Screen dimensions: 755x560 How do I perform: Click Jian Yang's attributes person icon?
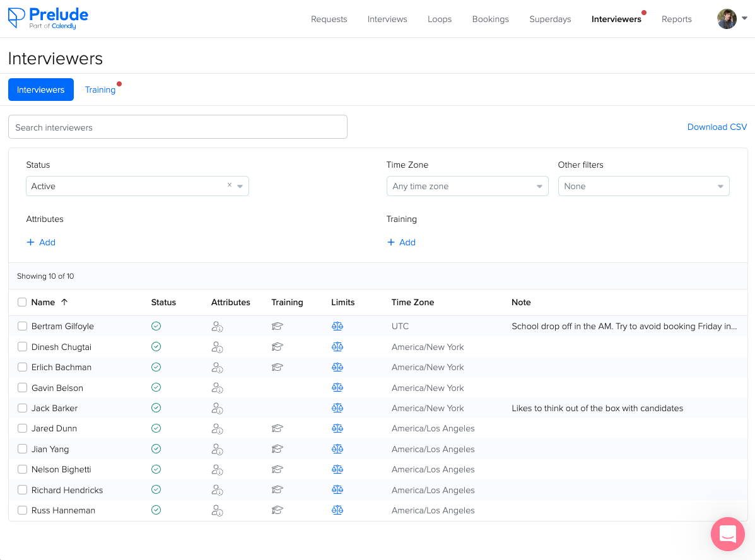click(x=217, y=449)
